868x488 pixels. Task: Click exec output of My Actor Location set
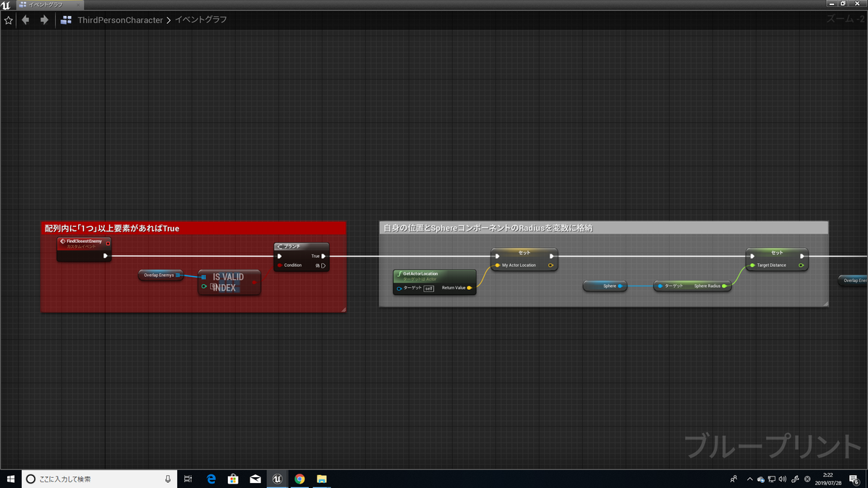(551, 256)
